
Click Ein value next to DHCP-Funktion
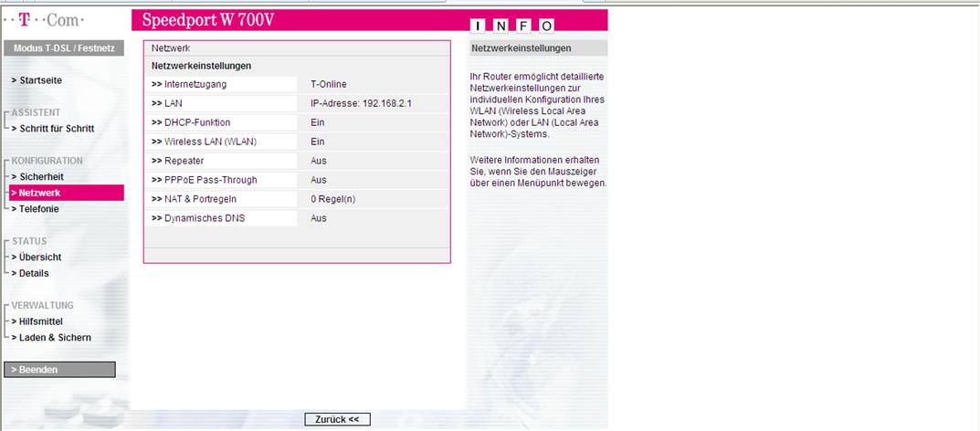(318, 122)
